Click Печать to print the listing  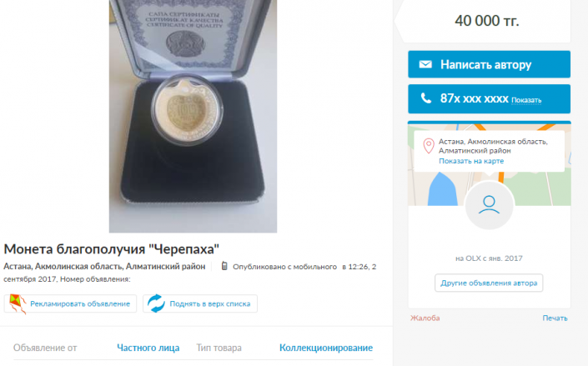pyautogui.click(x=555, y=318)
